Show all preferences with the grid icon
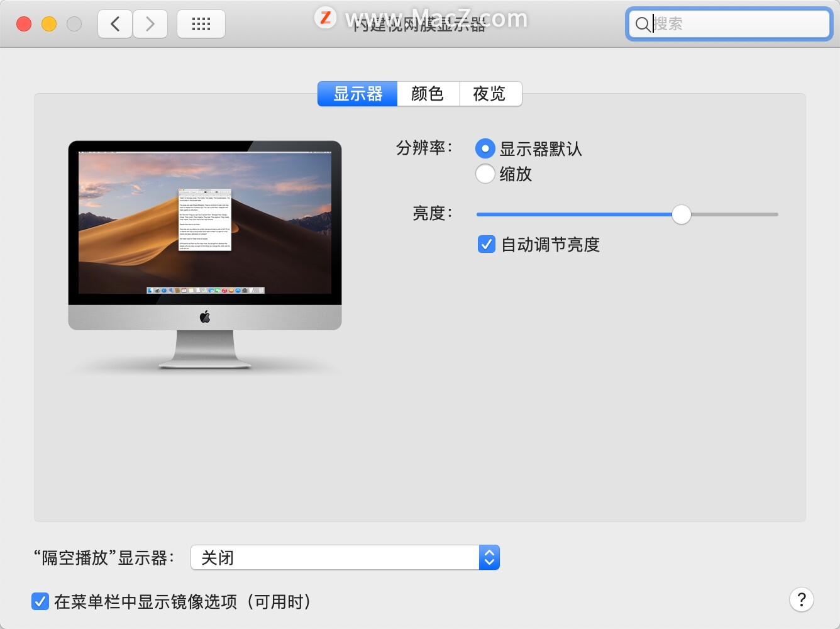The width and height of the screenshot is (840, 629). [x=201, y=24]
